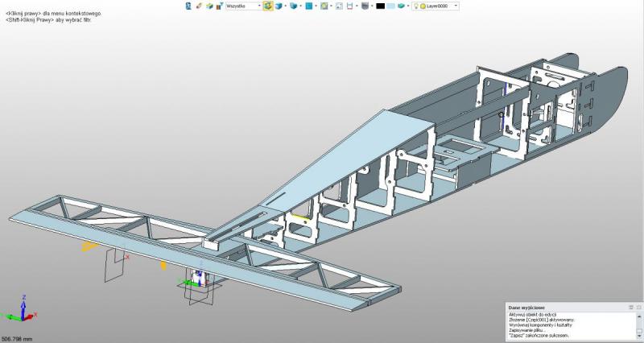Open the Wszystko filter dropdown
644x343 pixels.
[x=259, y=6]
